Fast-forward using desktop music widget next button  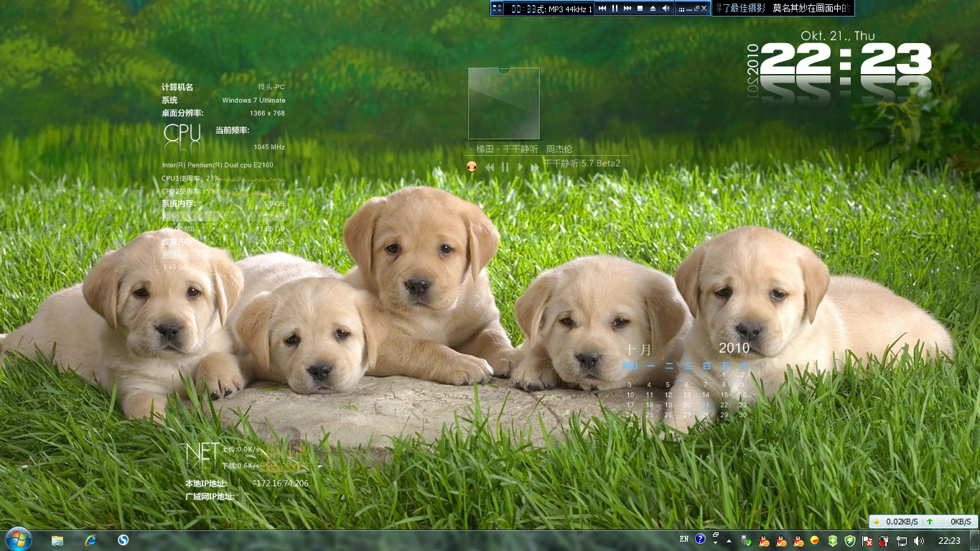tap(534, 167)
